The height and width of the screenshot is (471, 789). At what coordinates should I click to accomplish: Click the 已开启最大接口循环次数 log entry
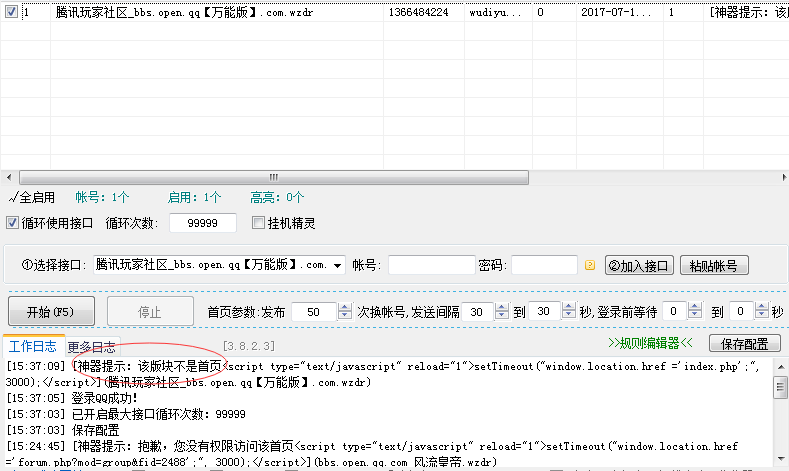tap(126, 414)
